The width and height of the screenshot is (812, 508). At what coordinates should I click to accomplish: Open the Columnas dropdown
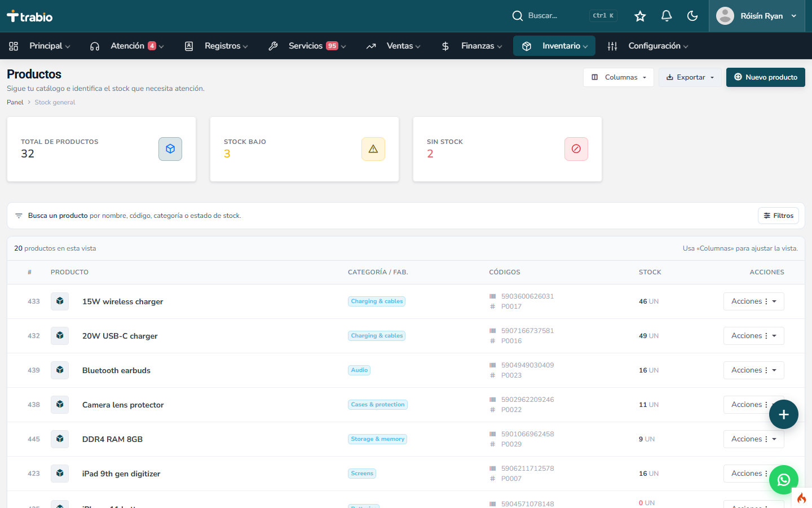(619, 77)
